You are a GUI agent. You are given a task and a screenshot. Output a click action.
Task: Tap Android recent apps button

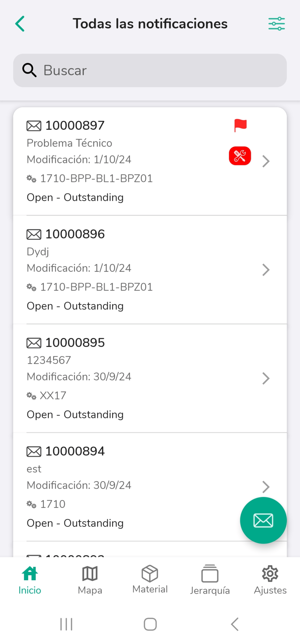tap(66, 624)
